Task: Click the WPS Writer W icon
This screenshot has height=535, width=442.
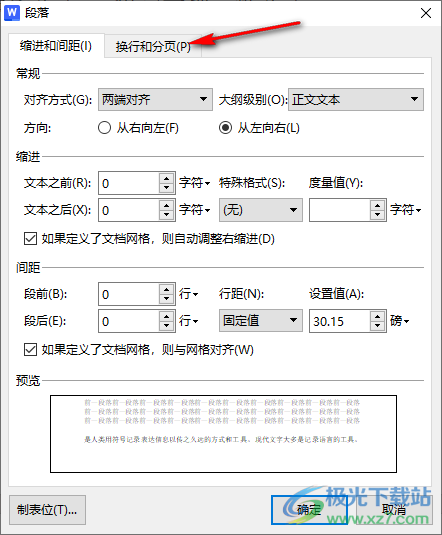Action: coord(12,13)
